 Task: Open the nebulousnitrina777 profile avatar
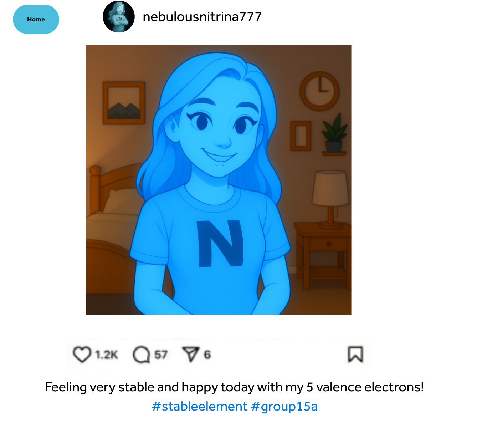(119, 17)
